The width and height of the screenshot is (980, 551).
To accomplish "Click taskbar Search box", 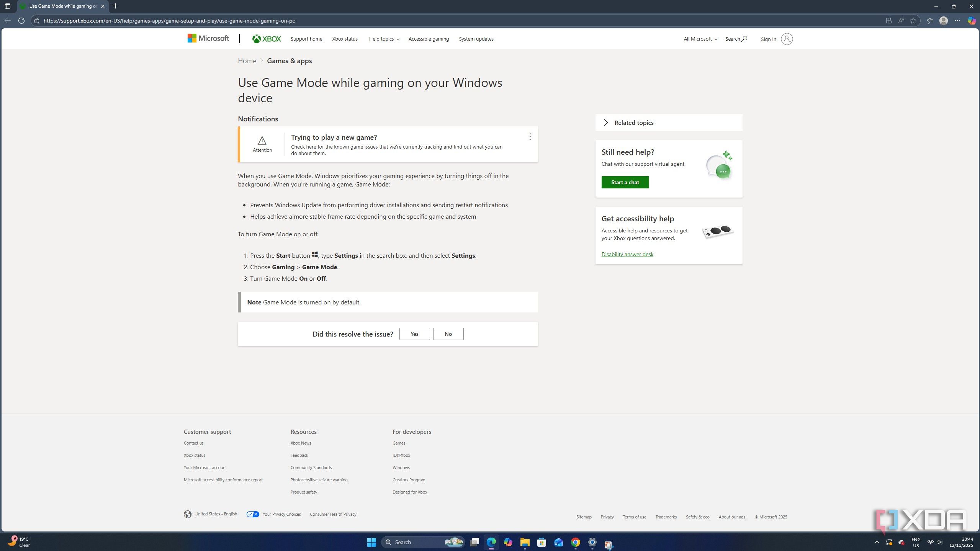I will (423, 542).
